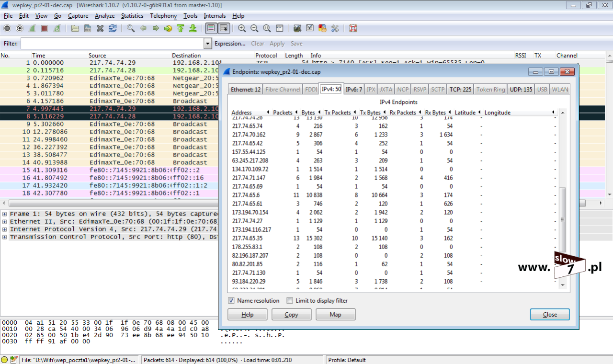Click the Map button
Image resolution: width=613 pixels, height=364 pixels.
(335, 315)
